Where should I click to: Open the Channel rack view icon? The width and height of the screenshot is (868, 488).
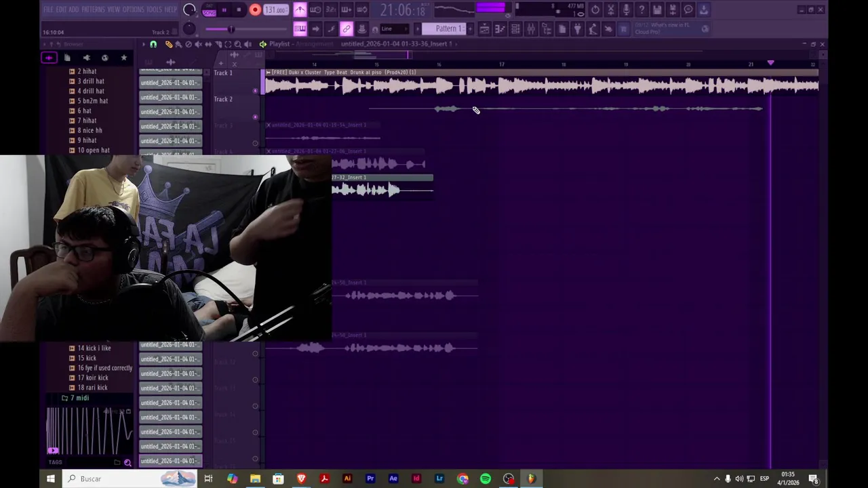tap(515, 28)
